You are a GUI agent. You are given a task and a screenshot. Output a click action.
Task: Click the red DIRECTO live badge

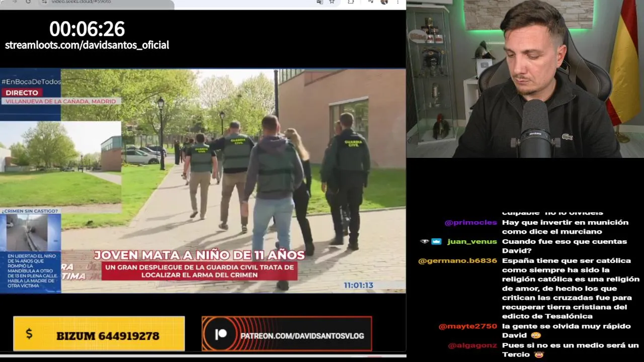[x=22, y=93]
